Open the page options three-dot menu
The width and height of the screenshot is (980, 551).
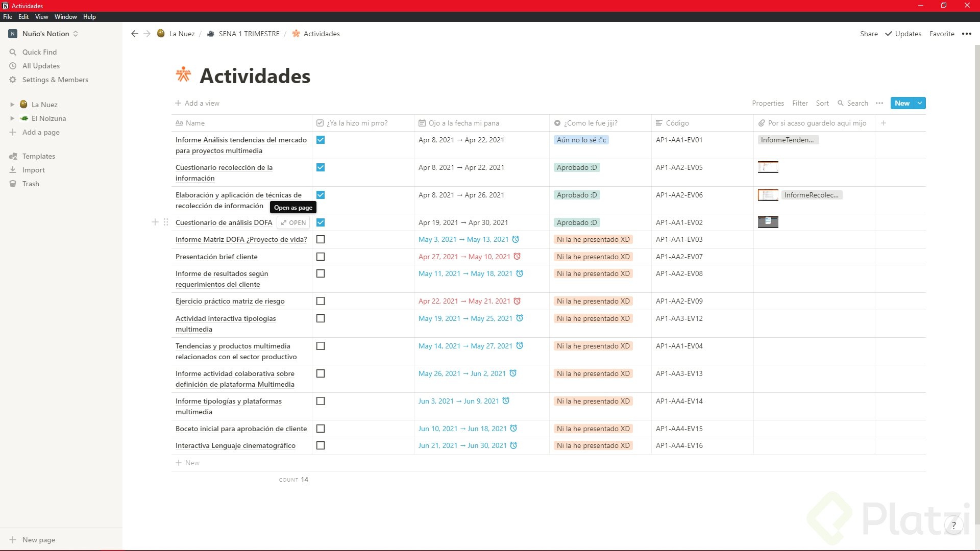pyautogui.click(x=967, y=34)
